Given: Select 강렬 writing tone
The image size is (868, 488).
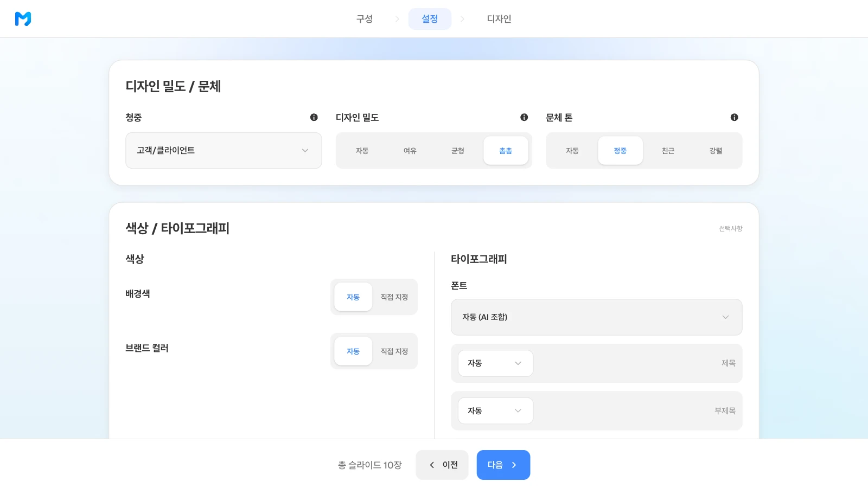Looking at the screenshot, I should (x=716, y=151).
